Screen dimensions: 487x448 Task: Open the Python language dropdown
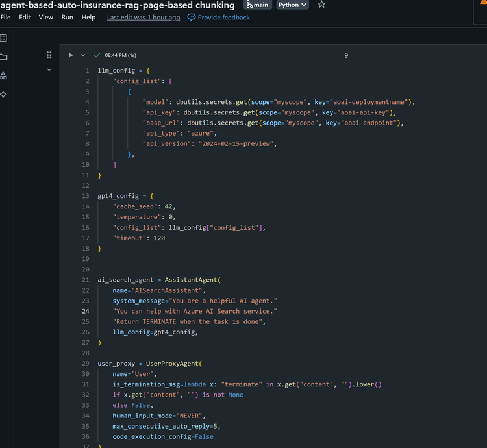click(293, 5)
